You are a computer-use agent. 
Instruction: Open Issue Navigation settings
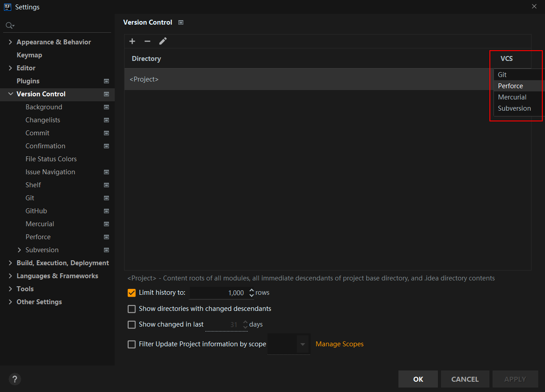click(50, 172)
